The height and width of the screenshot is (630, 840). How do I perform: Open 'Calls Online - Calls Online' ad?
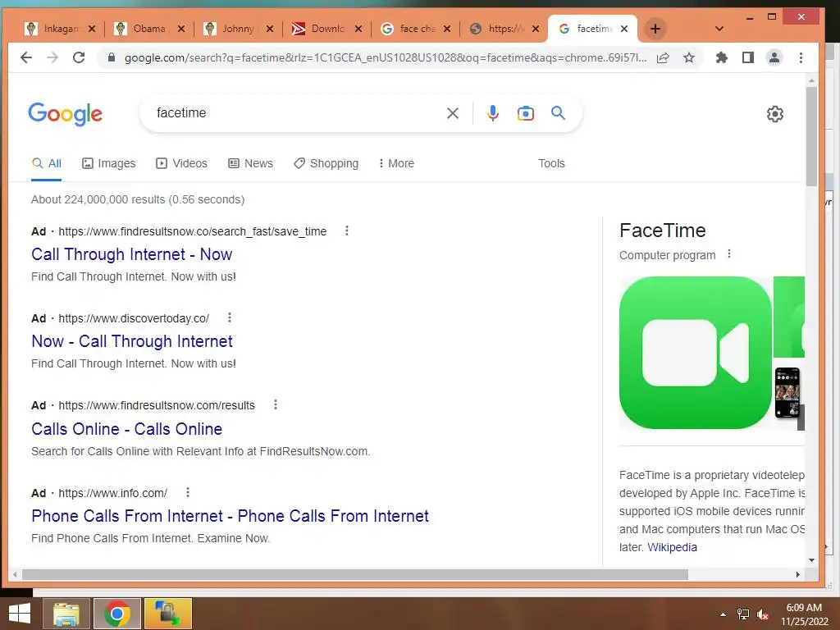(126, 429)
